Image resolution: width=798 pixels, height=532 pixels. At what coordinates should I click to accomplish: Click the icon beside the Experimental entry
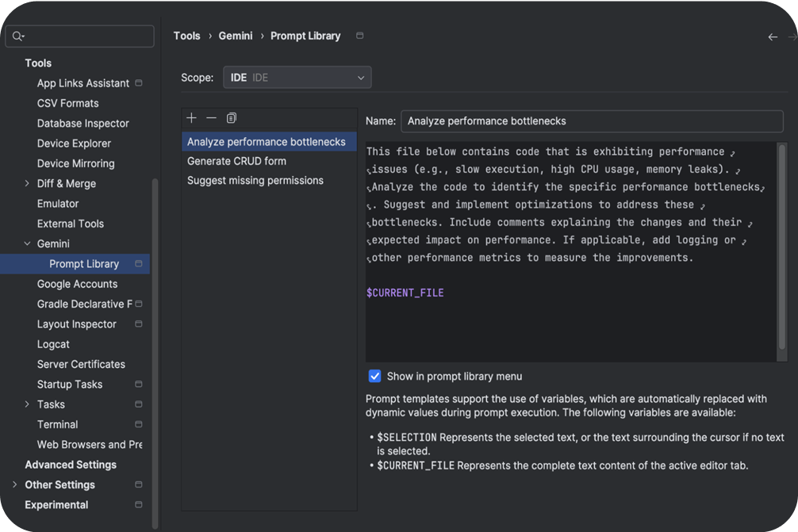tap(138, 504)
